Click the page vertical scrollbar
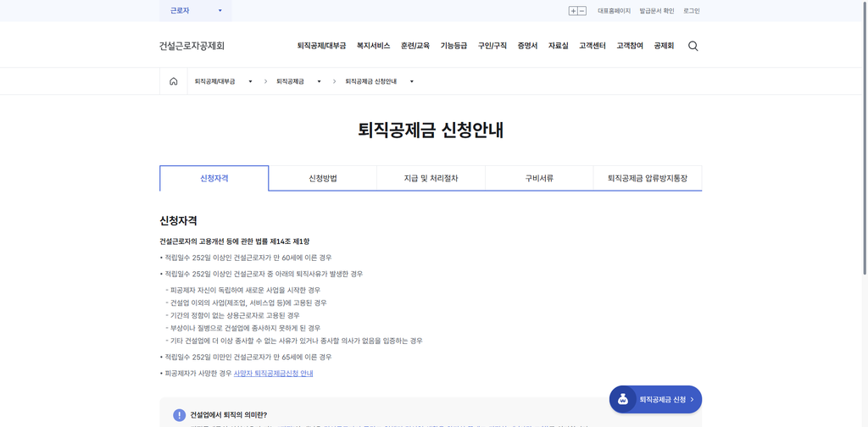The height and width of the screenshot is (427, 868). (865, 138)
